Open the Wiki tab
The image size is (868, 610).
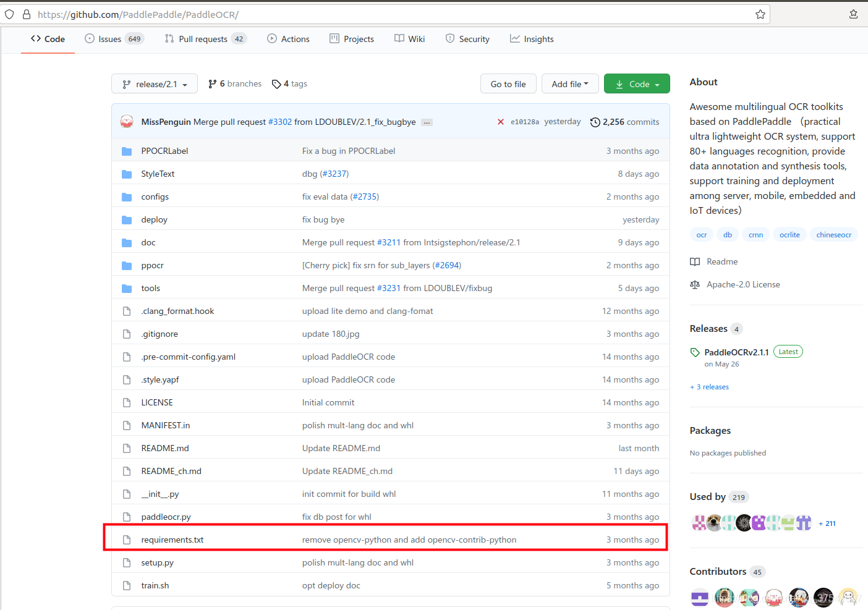410,39
